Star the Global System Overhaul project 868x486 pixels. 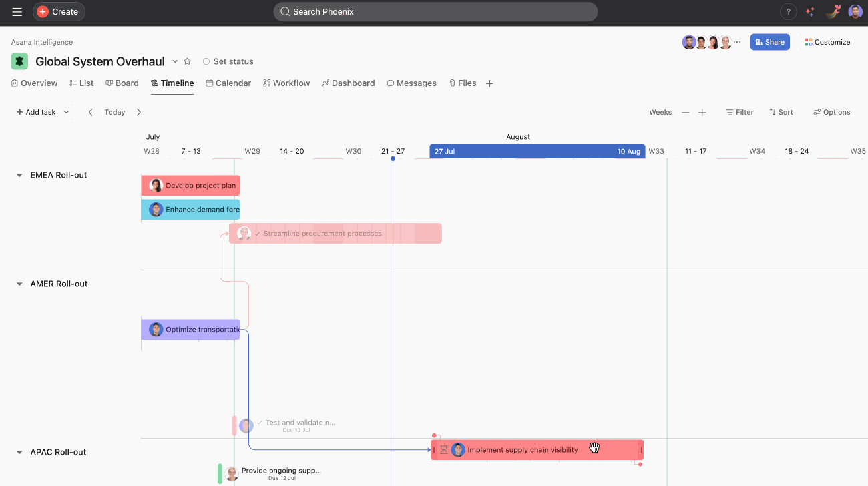(188, 61)
